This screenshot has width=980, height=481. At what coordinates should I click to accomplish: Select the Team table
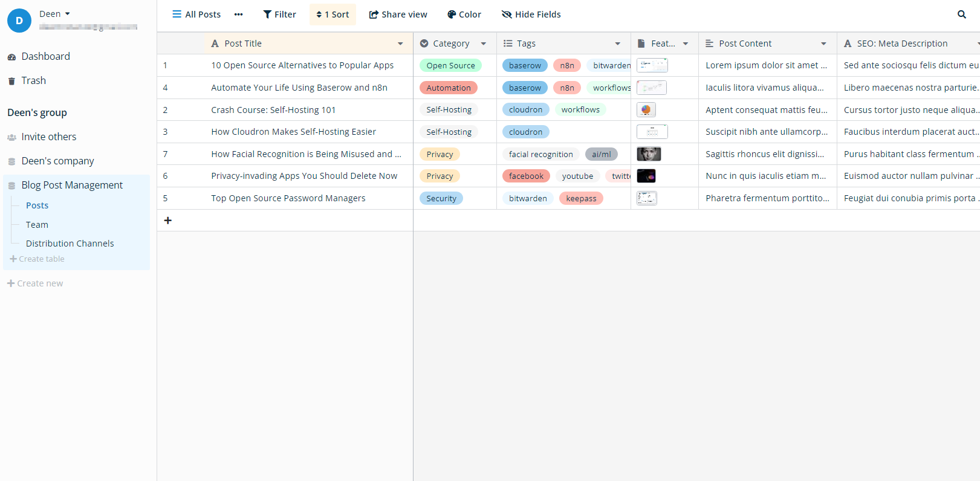pyautogui.click(x=37, y=225)
